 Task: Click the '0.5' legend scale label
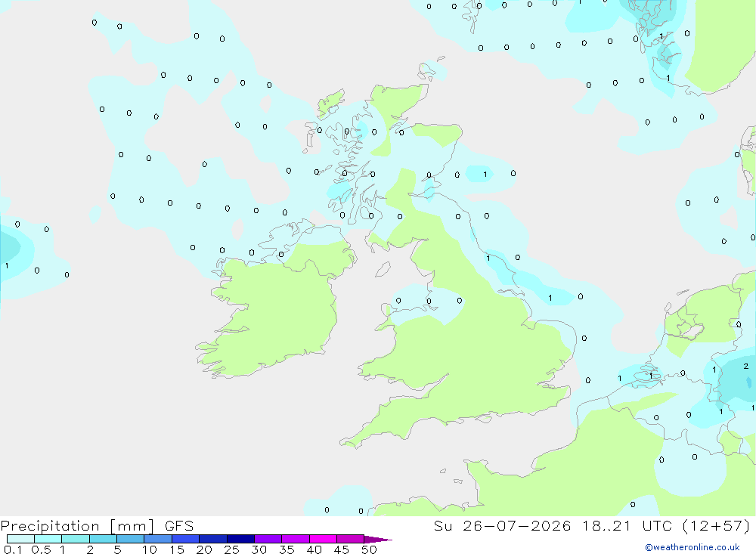click(x=41, y=549)
